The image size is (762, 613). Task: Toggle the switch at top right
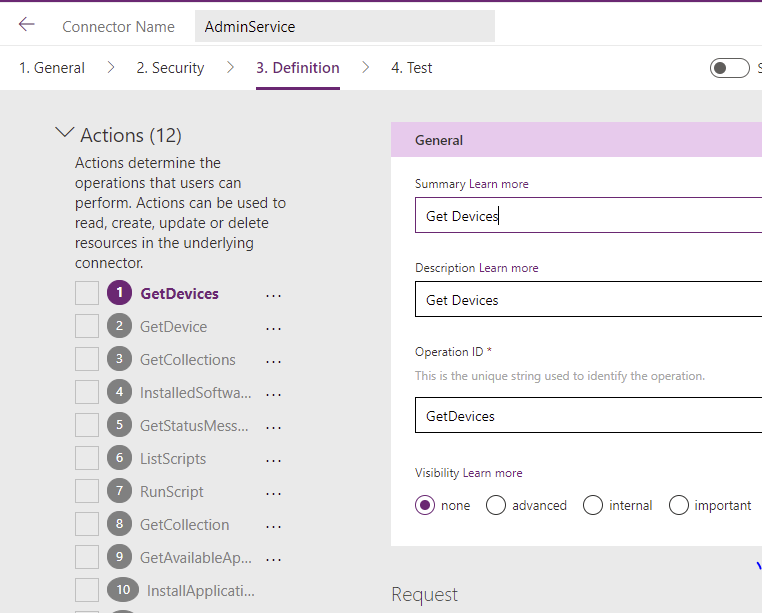tap(729, 68)
